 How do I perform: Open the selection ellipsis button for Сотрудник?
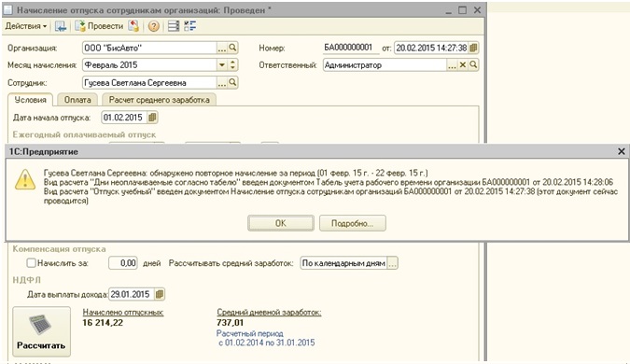click(x=222, y=83)
